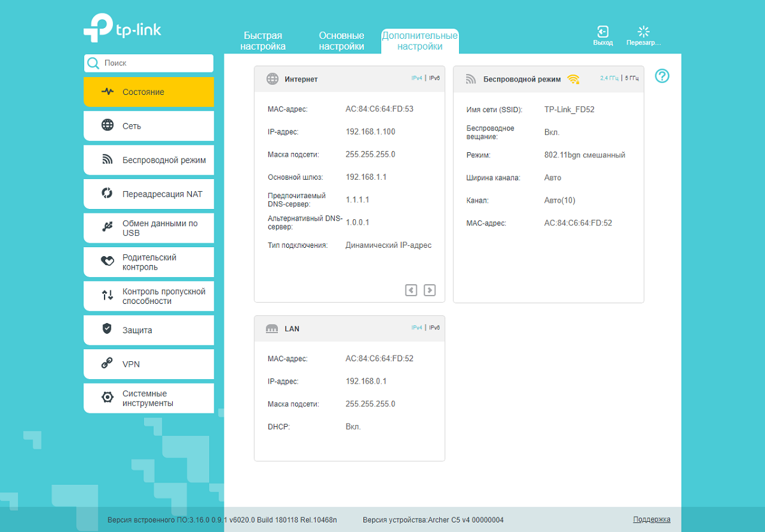Open Родительский контроль section
Screen dimensions: 765x532
click(x=149, y=262)
